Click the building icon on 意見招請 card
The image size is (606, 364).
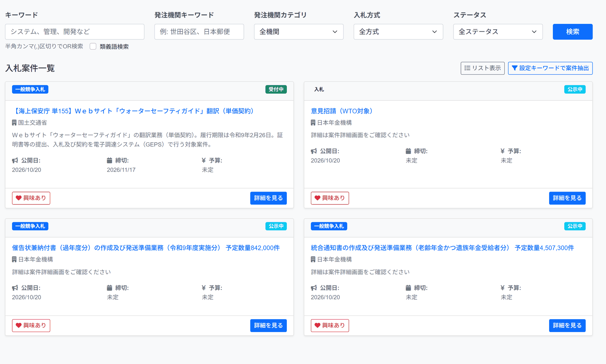point(313,123)
